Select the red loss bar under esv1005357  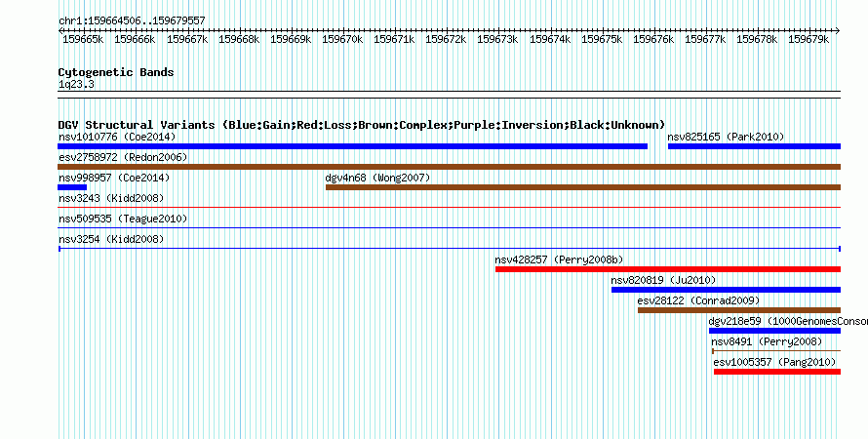click(x=777, y=372)
